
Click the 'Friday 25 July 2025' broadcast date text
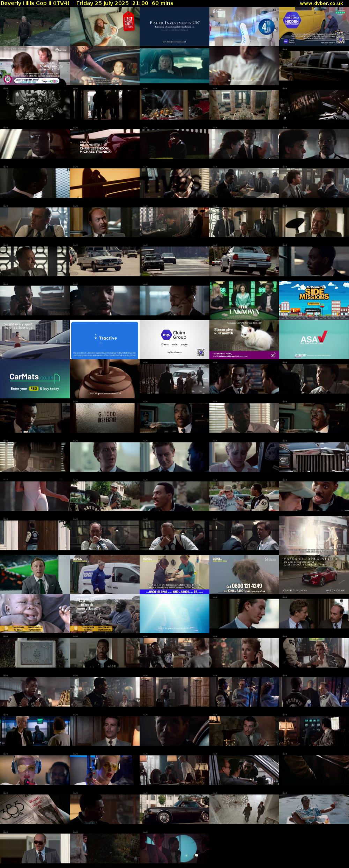pyautogui.click(x=102, y=3)
